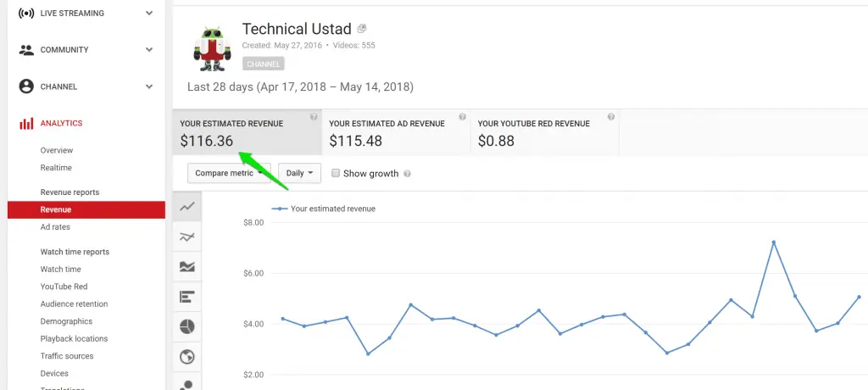This screenshot has width=868, height=390.
Task: Select the Your Estimated Ad Revenue tab
Action: (396, 132)
